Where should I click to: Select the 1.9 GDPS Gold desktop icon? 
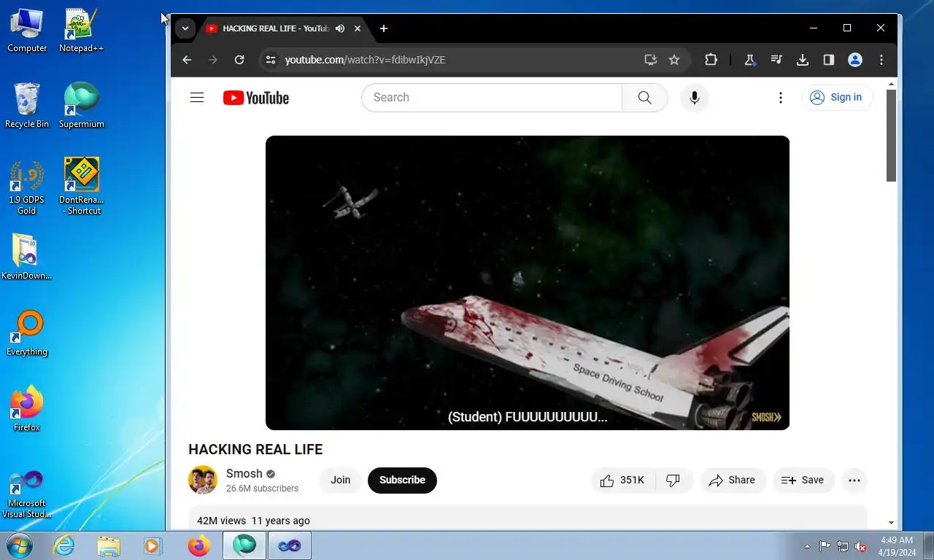[x=27, y=187]
